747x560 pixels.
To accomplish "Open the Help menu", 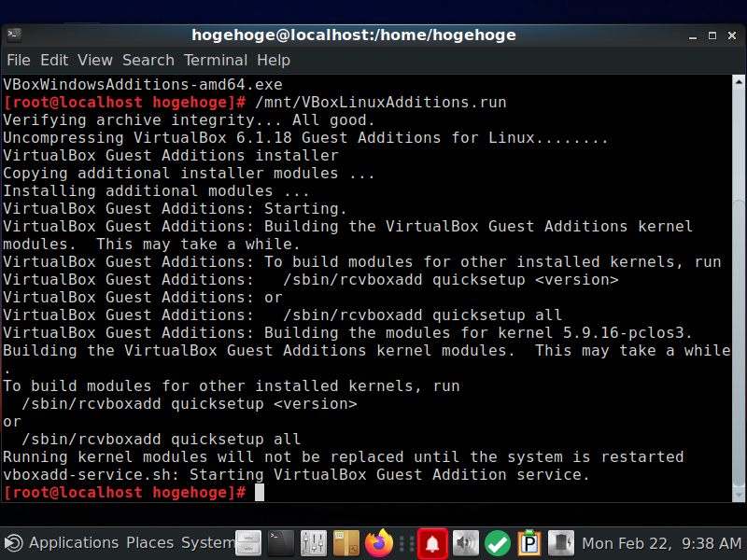I will pos(274,60).
